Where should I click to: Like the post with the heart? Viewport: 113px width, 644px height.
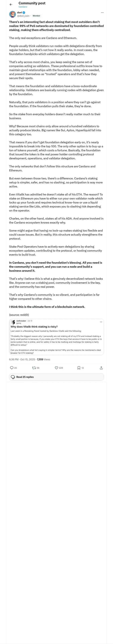click(x=56, y=368)
